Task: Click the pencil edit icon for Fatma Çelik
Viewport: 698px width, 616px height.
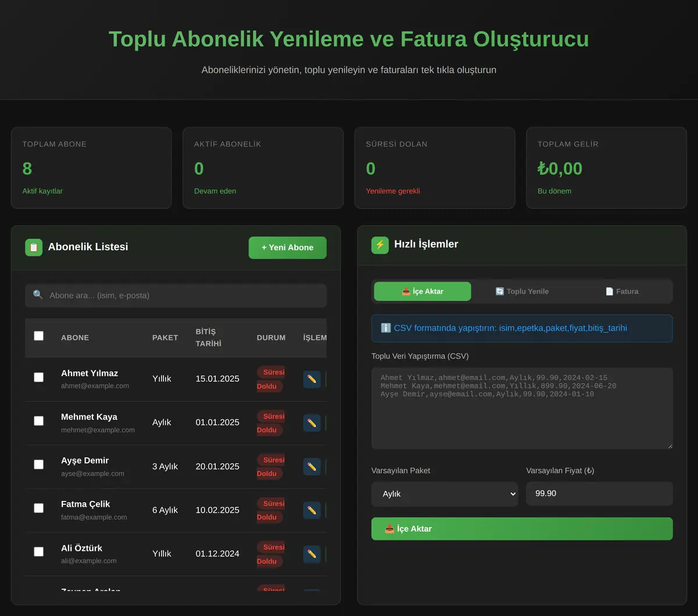Action: [x=312, y=510]
